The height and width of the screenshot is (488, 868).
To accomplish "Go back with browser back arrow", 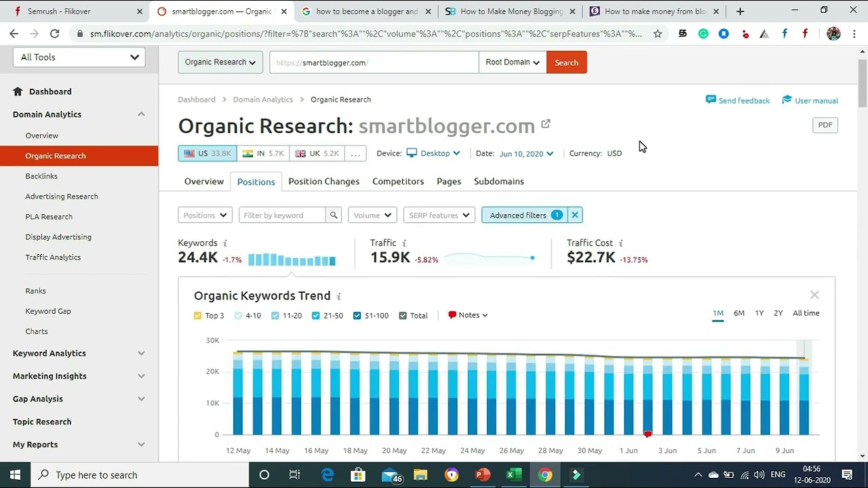I will (14, 34).
